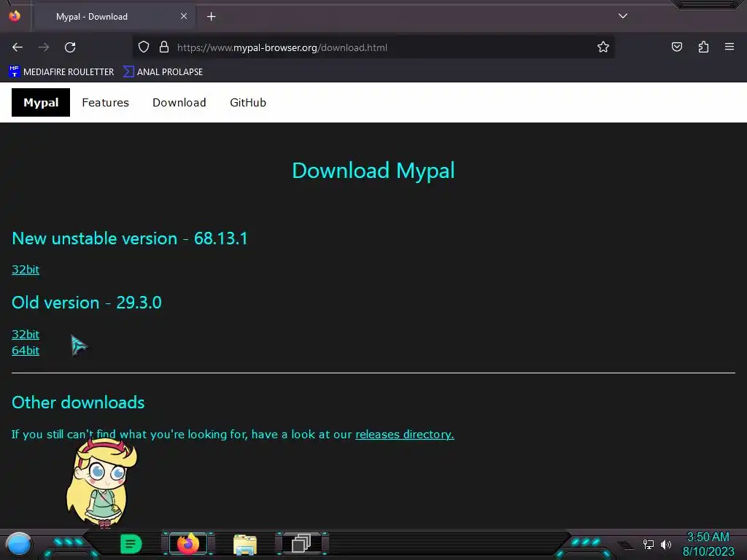
Task: Go back using browser back arrow
Action: point(18,47)
